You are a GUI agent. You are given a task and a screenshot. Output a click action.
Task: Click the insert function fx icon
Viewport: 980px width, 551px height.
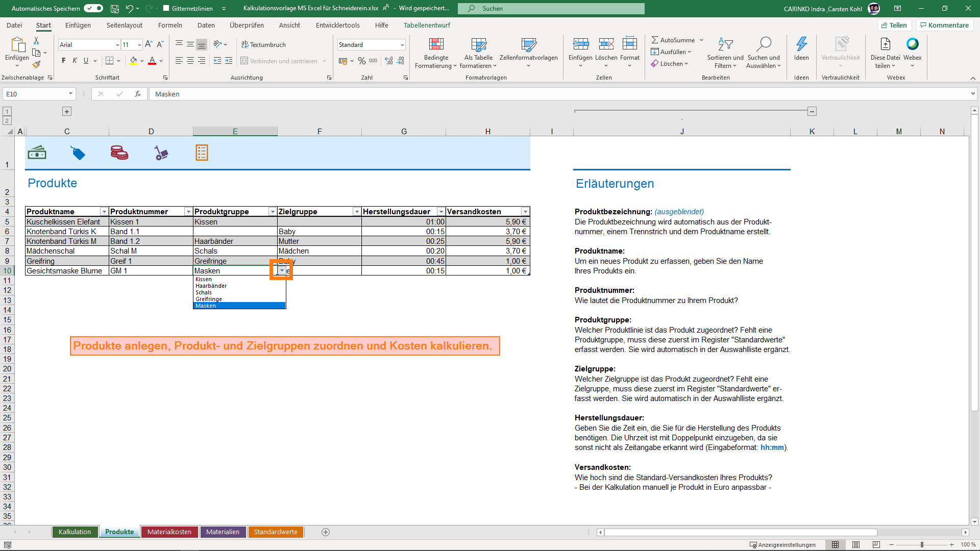[138, 94]
